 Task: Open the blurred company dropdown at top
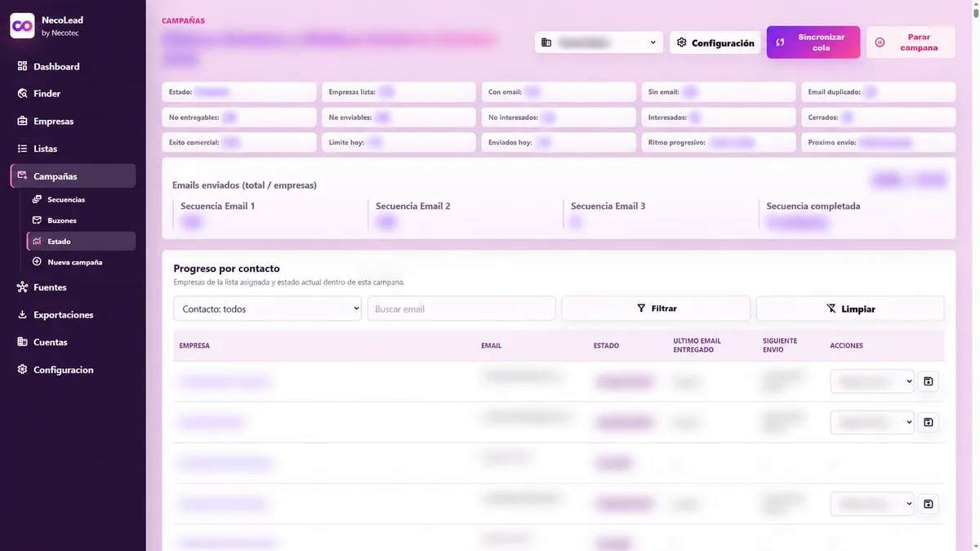pyautogui.click(x=599, y=42)
